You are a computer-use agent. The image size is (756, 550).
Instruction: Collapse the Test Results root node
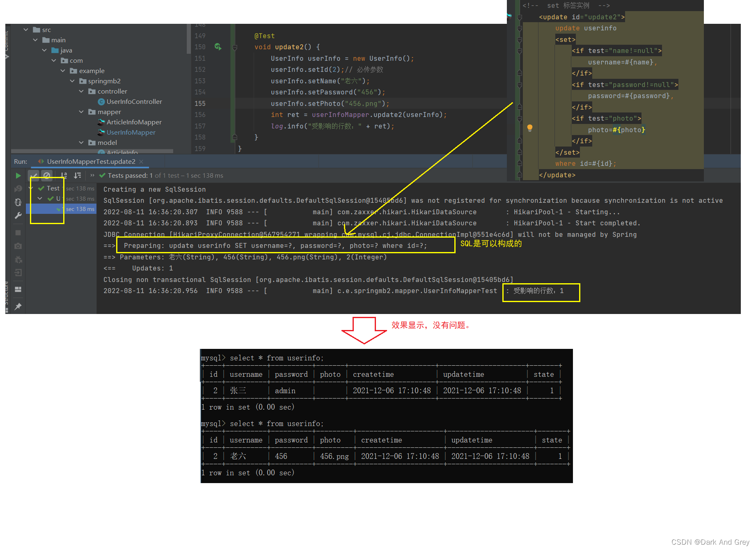pos(31,188)
